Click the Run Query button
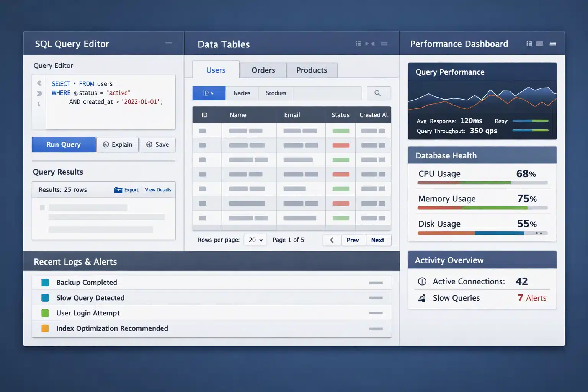 click(x=63, y=144)
